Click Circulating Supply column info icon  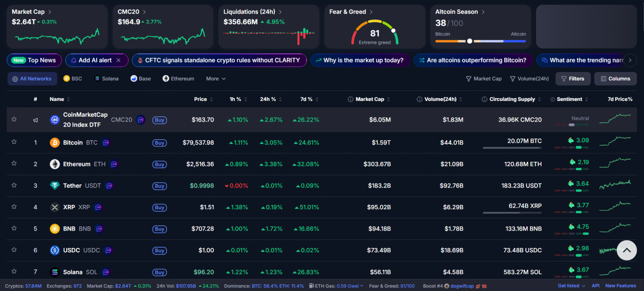(x=484, y=99)
